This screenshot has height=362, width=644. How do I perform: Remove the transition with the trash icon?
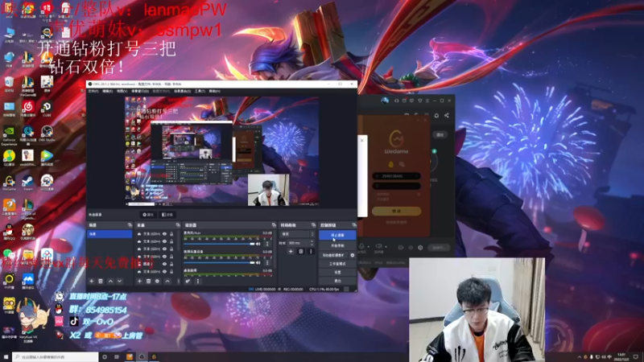[x=300, y=251]
